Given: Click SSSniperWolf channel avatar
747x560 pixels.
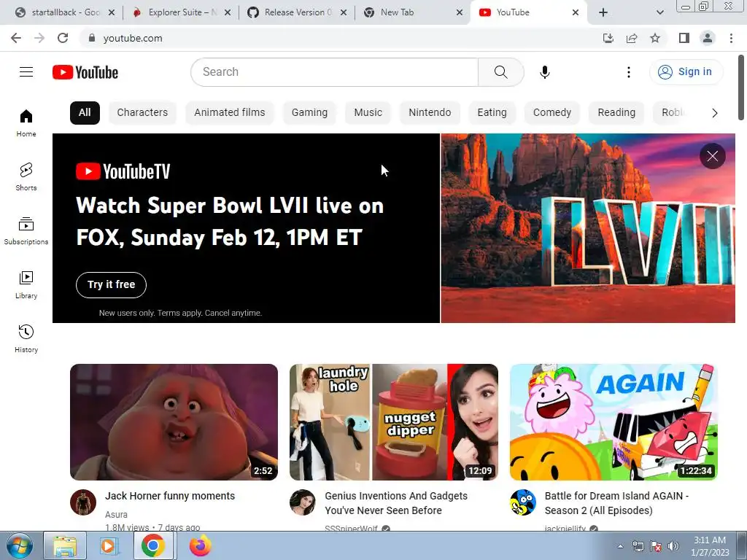Looking at the screenshot, I should click(x=303, y=502).
